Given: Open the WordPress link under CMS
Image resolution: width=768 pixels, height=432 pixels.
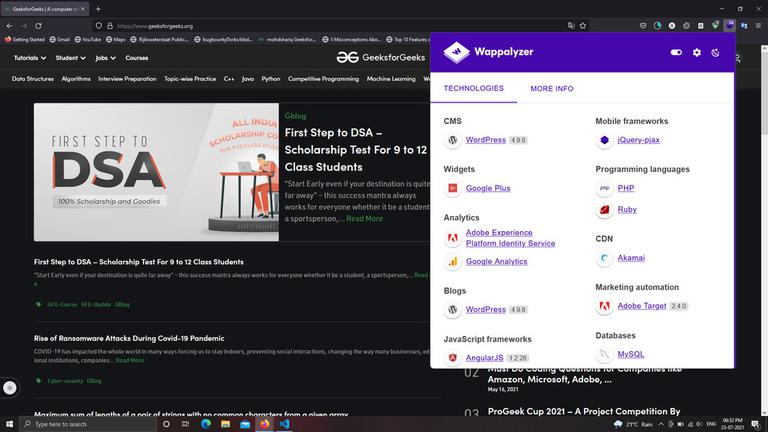Looking at the screenshot, I should pos(485,140).
